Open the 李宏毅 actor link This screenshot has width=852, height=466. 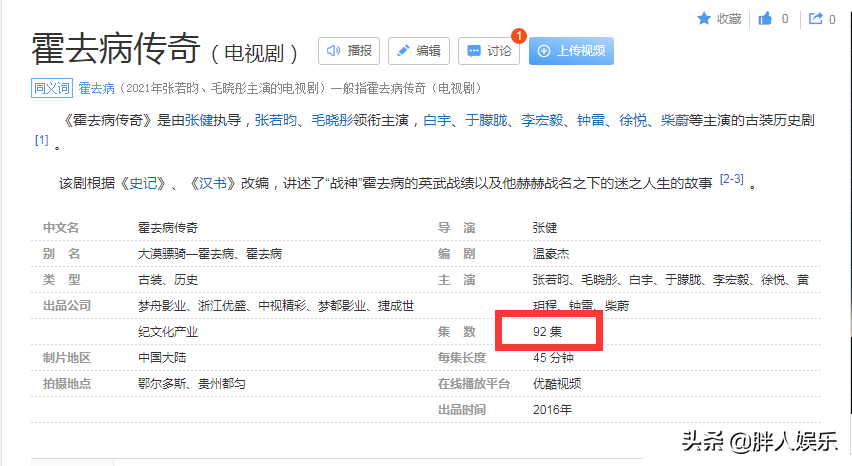coord(543,121)
